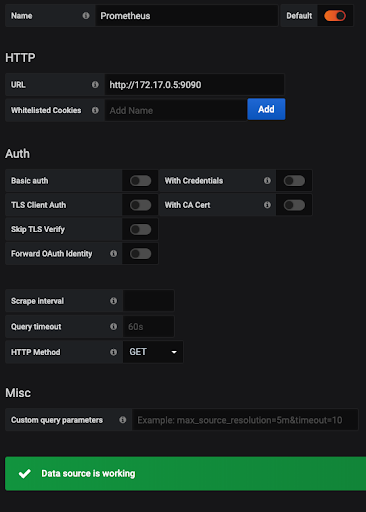Click the info icon beside Name

tap(86, 16)
